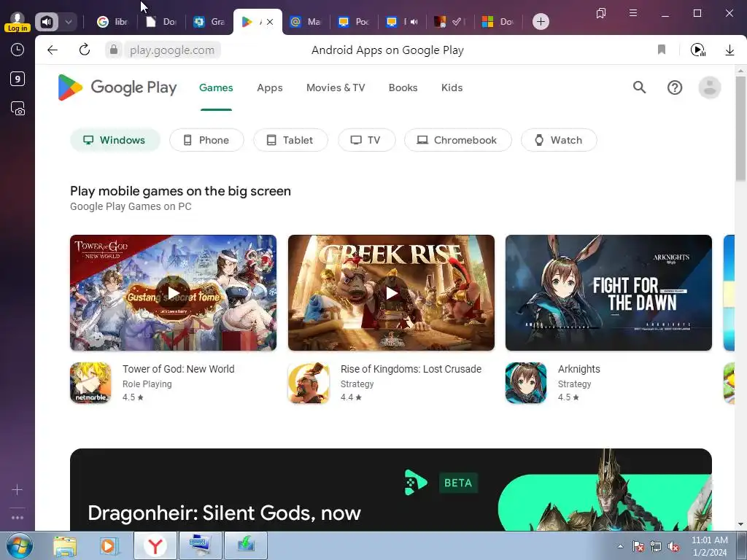Select the Watch device filter chip

559,140
